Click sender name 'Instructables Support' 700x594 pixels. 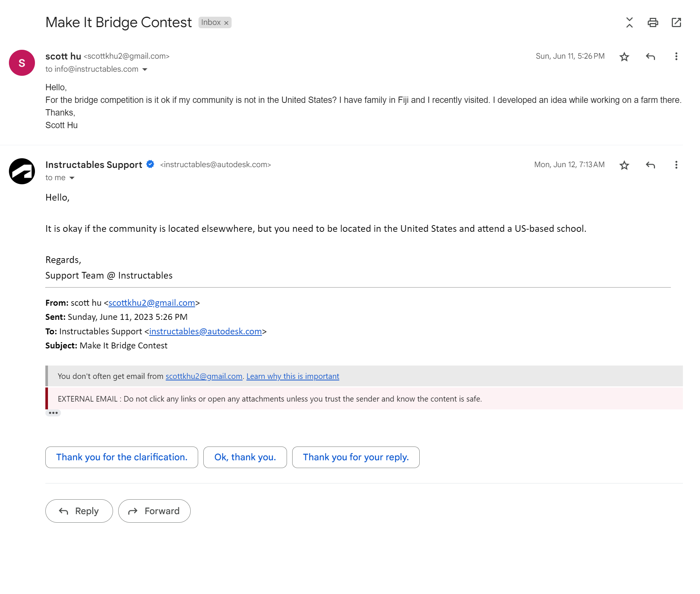coord(94,165)
